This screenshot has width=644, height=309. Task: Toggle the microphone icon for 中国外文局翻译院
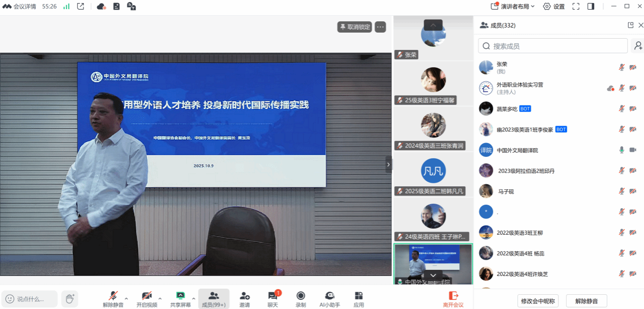point(621,150)
